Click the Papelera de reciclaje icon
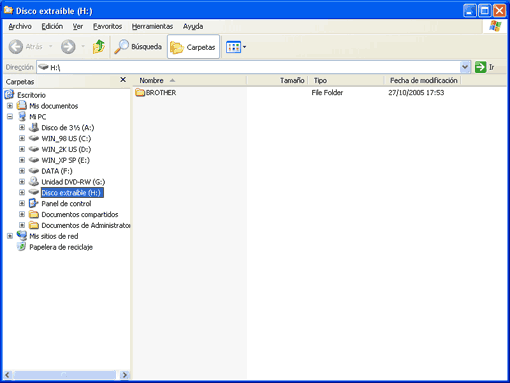The image size is (510, 383). click(x=22, y=247)
